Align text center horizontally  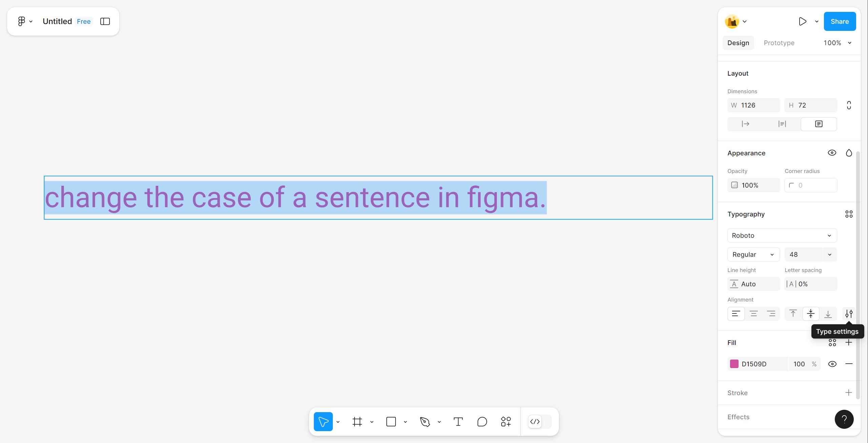[753, 314]
